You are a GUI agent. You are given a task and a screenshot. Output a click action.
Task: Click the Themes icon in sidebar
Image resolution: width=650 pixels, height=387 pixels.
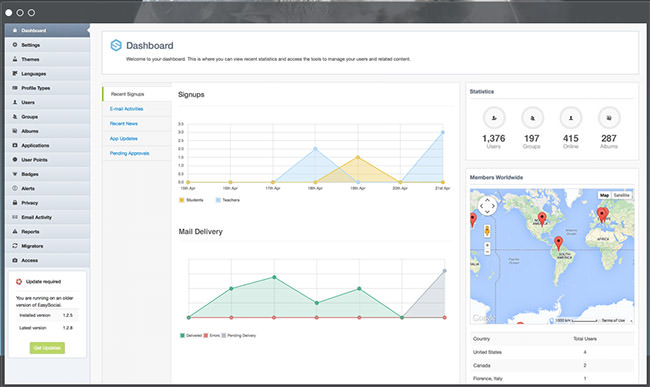click(x=15, y=59)
